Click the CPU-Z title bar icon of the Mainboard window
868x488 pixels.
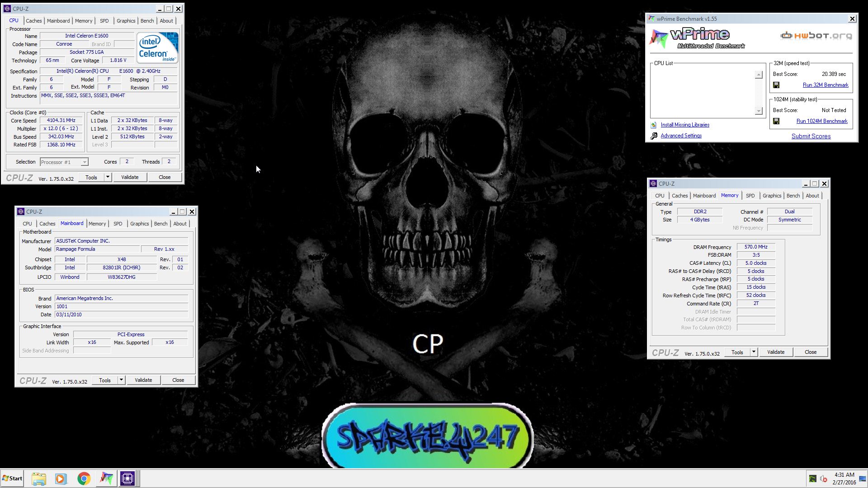pos(21,211)
